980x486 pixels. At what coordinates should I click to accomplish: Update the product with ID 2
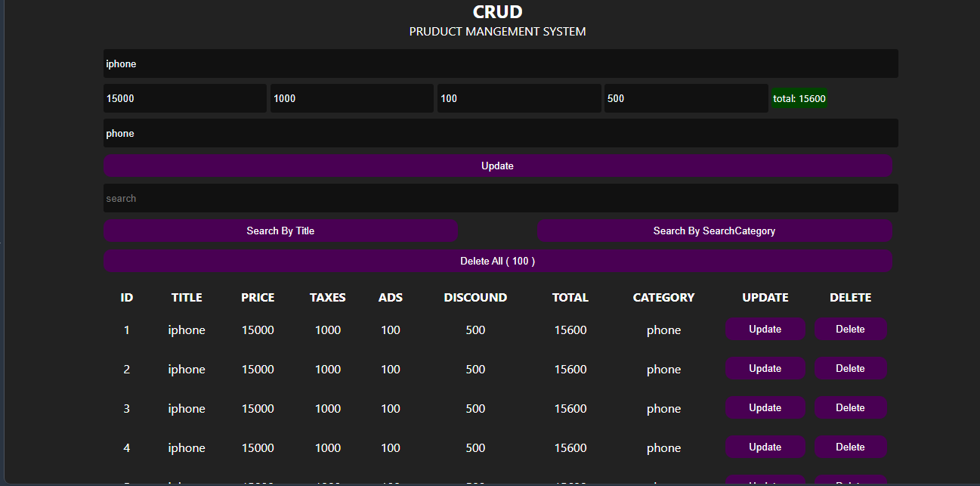pos(765,368)
